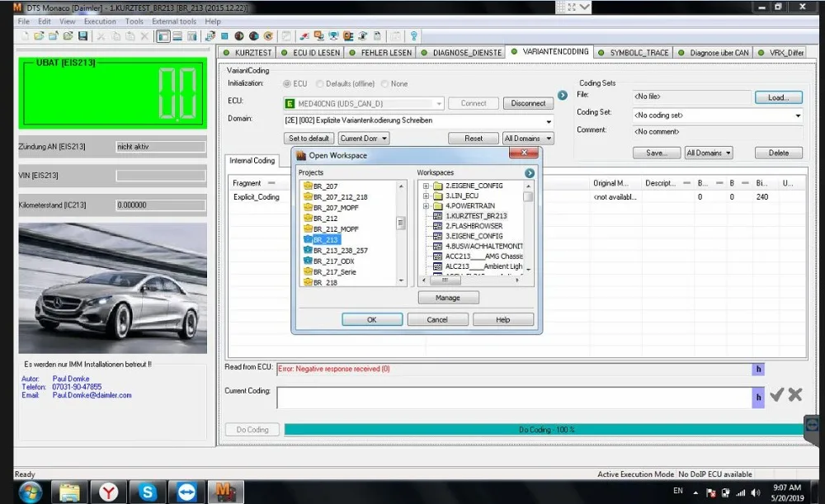The image size is (825, 504).
Task: Expand the 4.POWERTRAIN workspace folder
Action: pos(427,206)
